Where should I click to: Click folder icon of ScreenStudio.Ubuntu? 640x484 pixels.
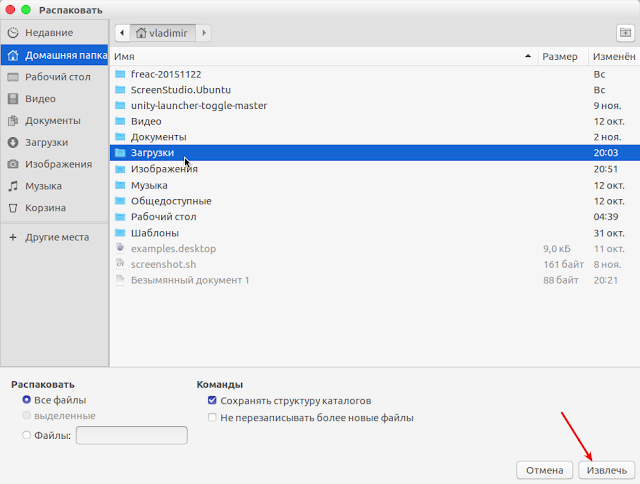(120, 89)
